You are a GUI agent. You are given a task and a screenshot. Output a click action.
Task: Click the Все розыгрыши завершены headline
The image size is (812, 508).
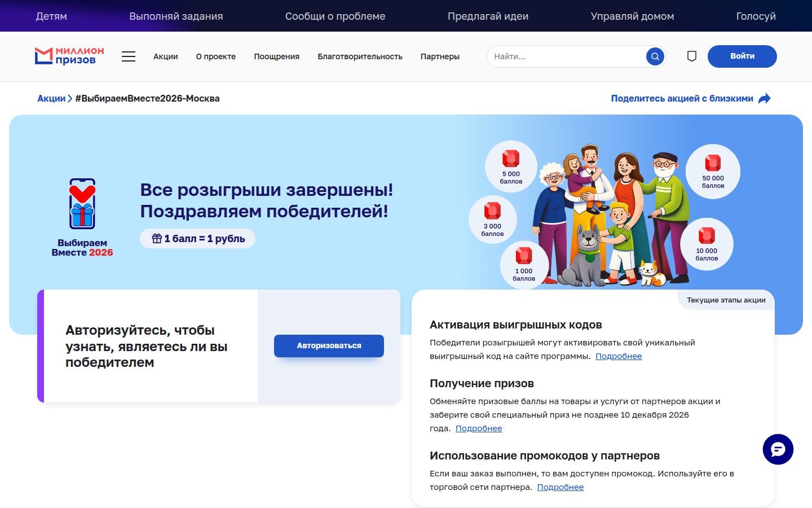(x=267, y=200)
